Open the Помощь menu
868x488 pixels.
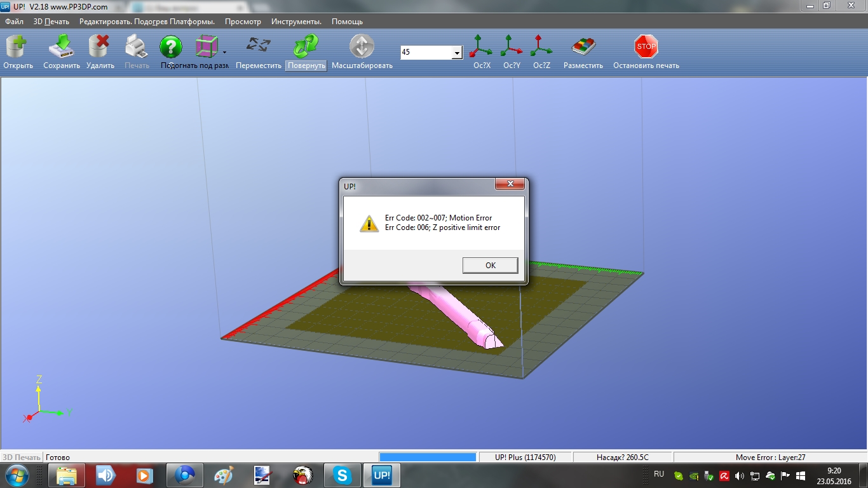[347, 21]
